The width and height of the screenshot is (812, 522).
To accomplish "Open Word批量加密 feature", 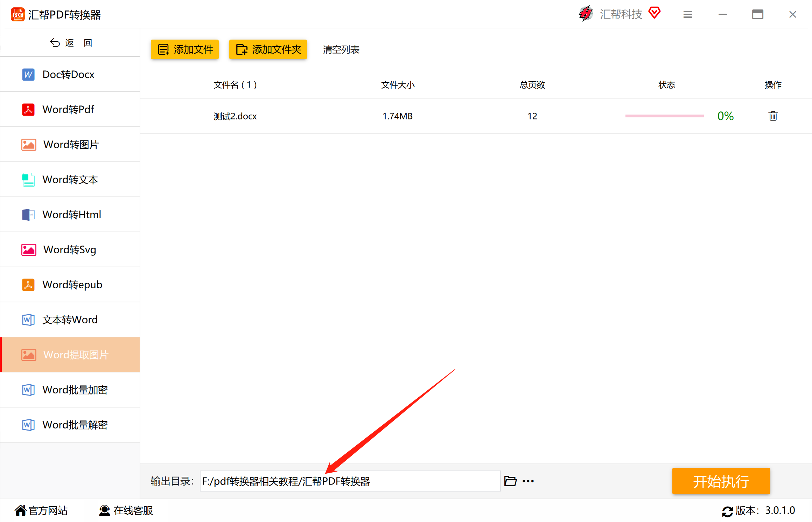I will (x=70, y=390).
